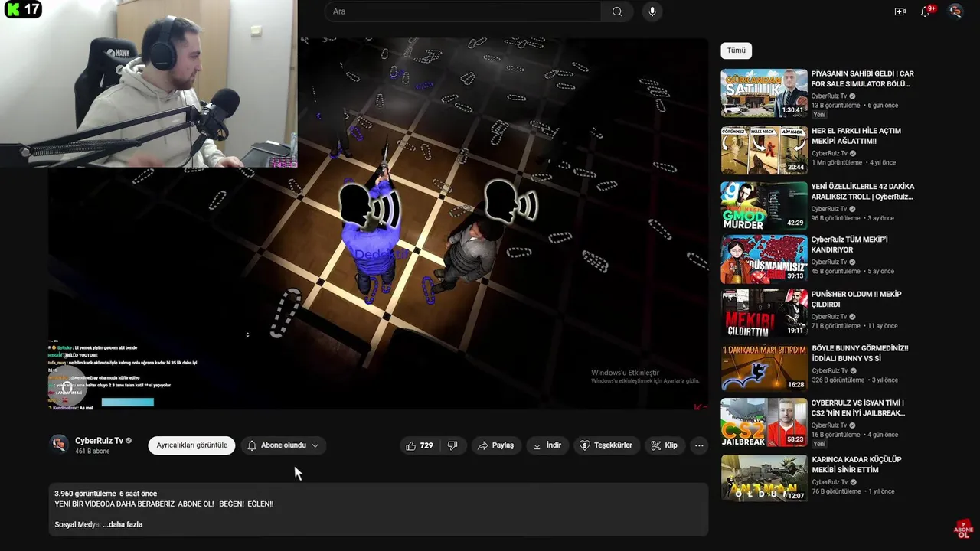
Task: Open PUNİSHER OLDUM video title
Action: 857,299
